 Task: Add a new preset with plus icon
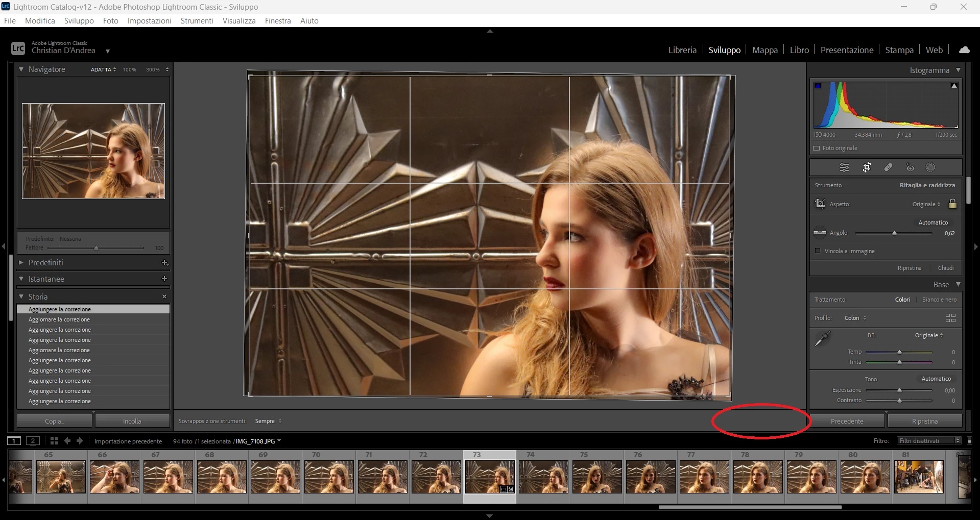[164, 262]
